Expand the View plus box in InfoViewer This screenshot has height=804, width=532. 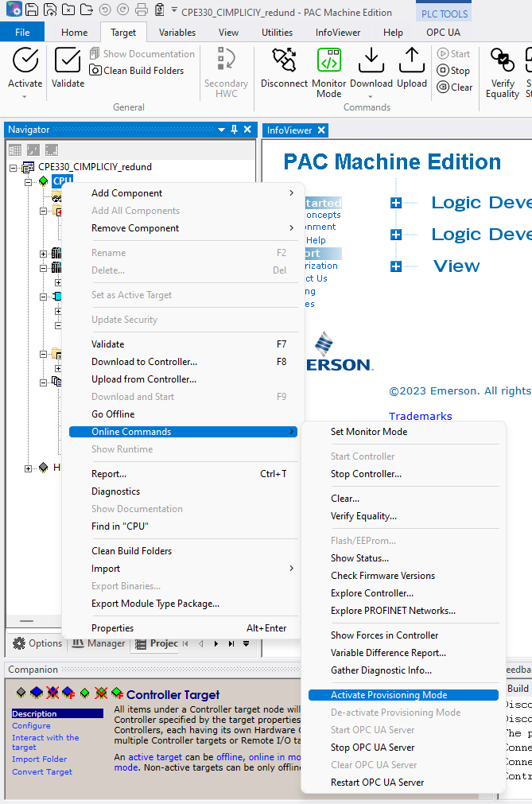tap(396, 266)
